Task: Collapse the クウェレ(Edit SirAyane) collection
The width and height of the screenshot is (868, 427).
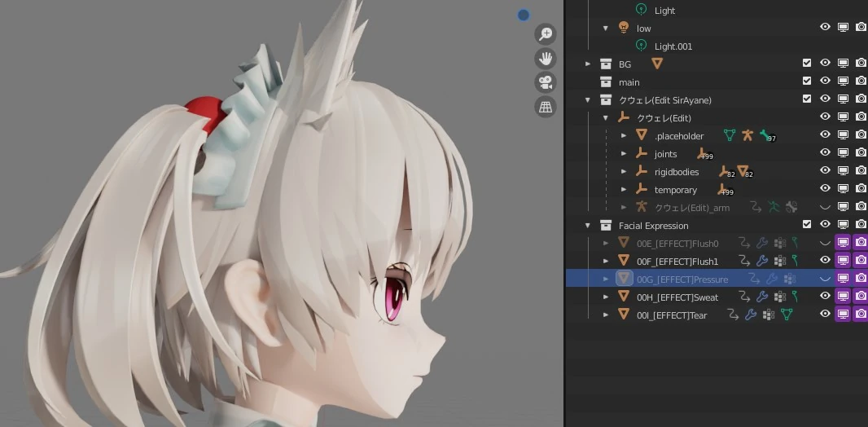Action: tap(588, 100)
